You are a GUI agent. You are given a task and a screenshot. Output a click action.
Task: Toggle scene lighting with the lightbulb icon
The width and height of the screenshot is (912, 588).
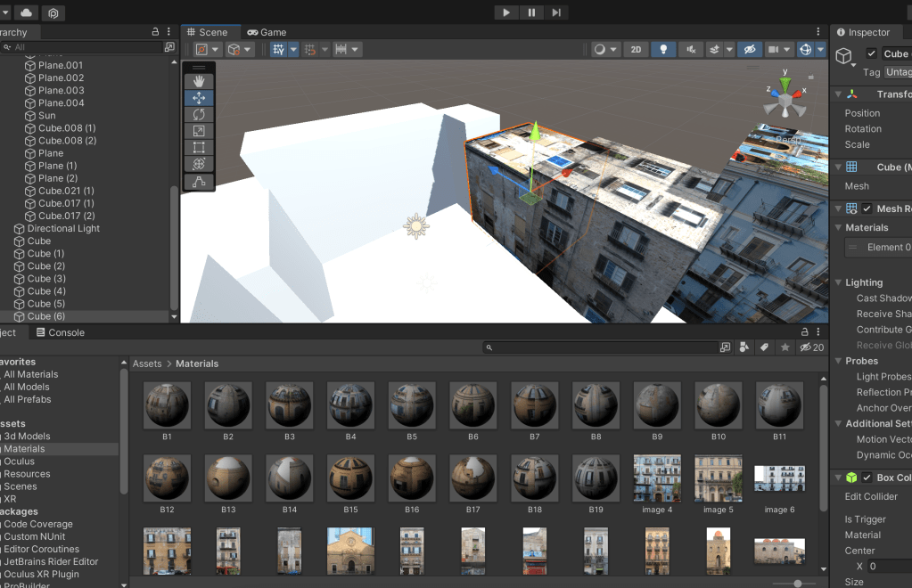tap(662, 50)
